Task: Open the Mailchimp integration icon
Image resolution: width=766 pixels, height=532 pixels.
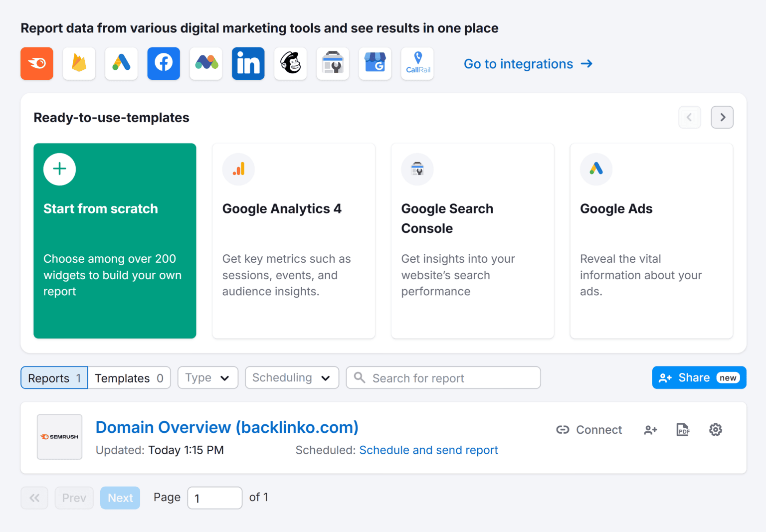Action: pyautogui.click(x=290, y=64)
